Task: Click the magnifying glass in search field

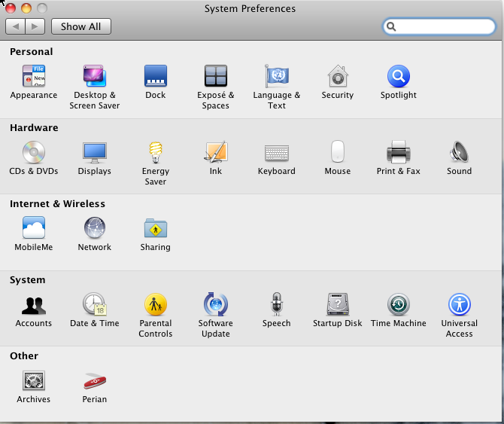Action: [391, 26]
